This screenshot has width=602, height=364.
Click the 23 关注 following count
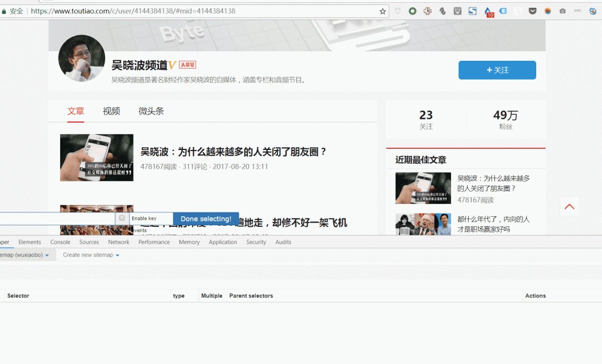coord(426,120)
